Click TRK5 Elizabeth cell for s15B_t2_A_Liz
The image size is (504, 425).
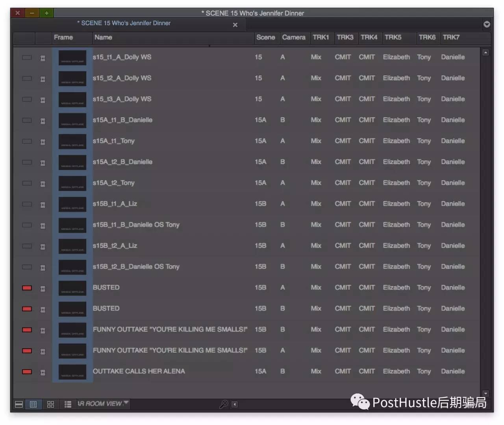click(397, 246)
